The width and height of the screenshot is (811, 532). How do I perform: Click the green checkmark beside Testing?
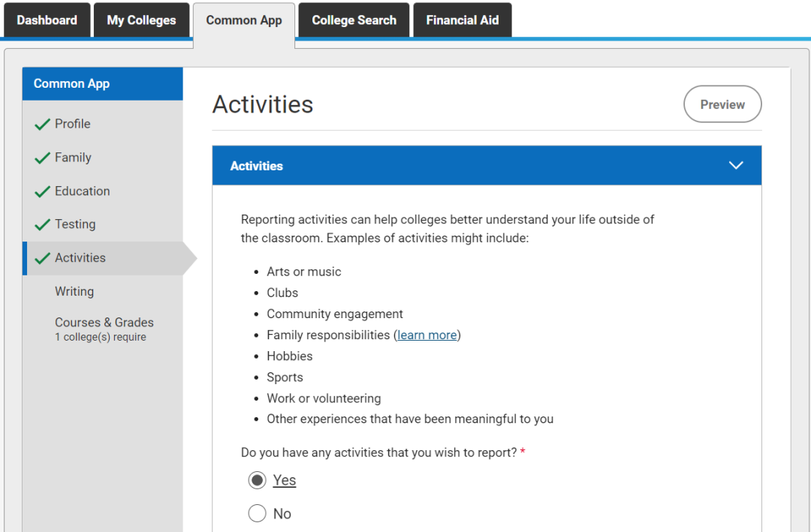point(42,225)
